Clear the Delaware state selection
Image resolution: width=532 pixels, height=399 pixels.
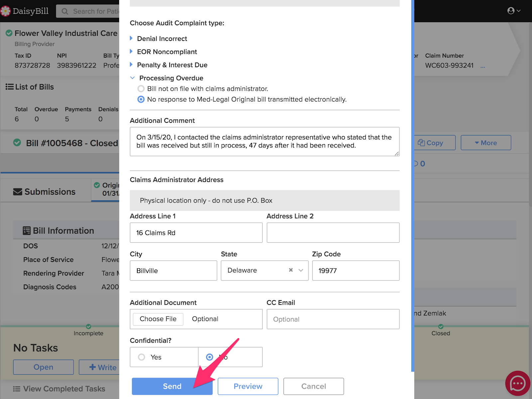(291, 270)
